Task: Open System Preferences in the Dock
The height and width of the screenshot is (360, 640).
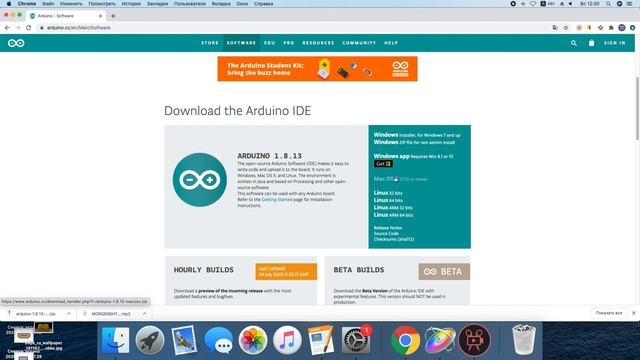Action: [356, 340]
